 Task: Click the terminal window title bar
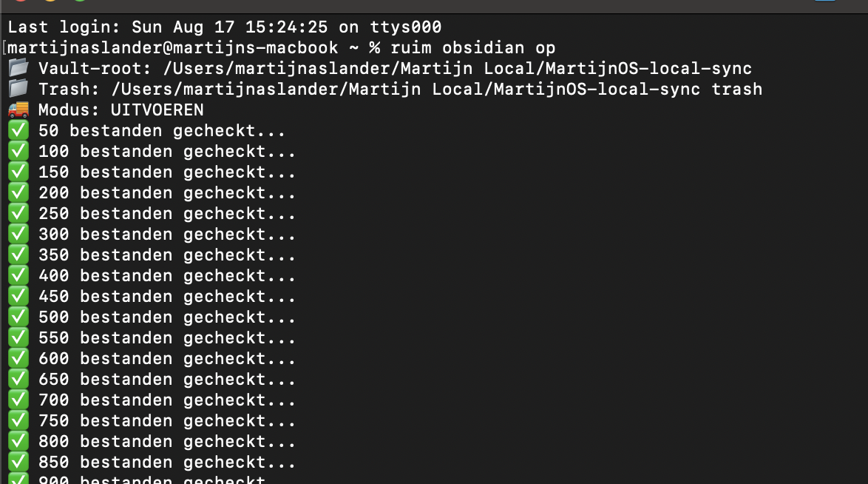point(434,5)
